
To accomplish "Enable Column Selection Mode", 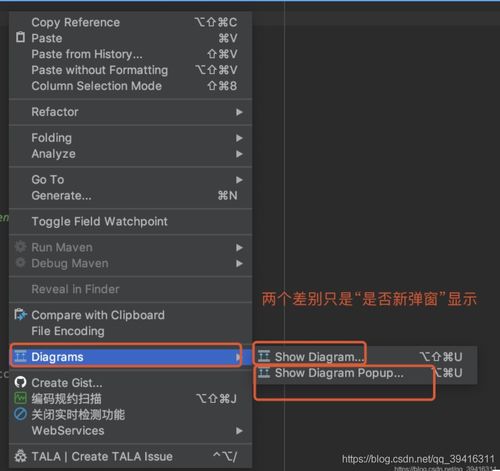I will (131, 86).
